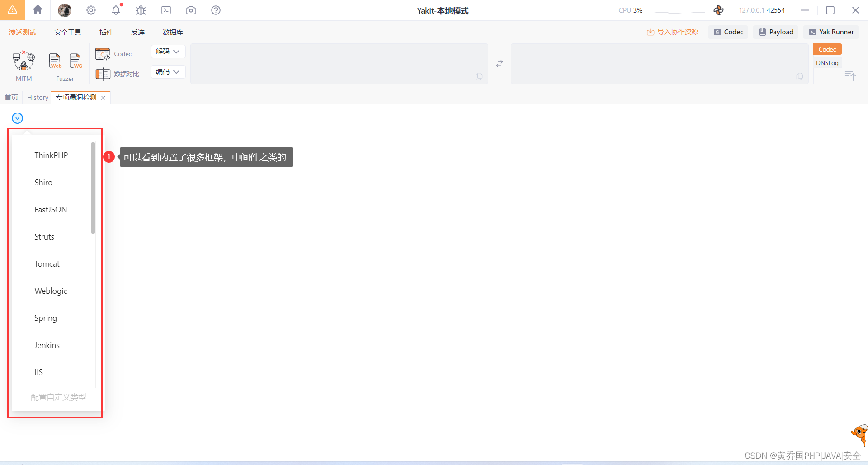
Task: Choose ThinkPHP from the list
Action: coord(51,155)
